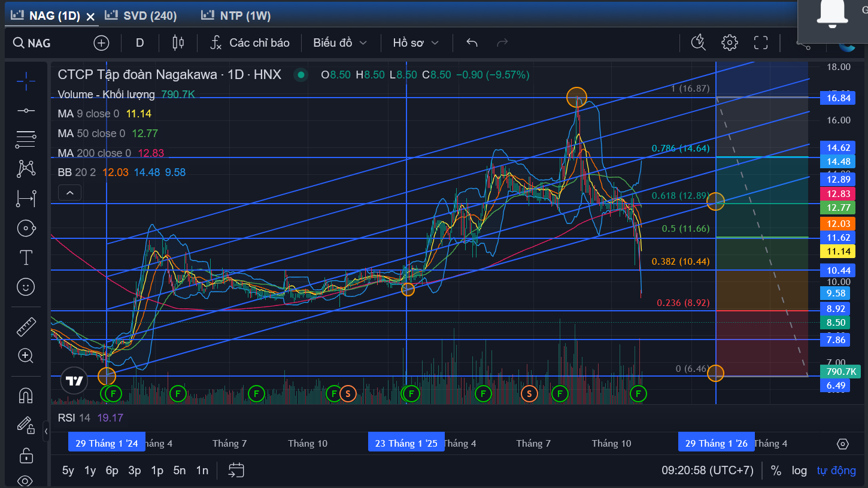
Task: Set chart range to 6p
Action: 112,471
